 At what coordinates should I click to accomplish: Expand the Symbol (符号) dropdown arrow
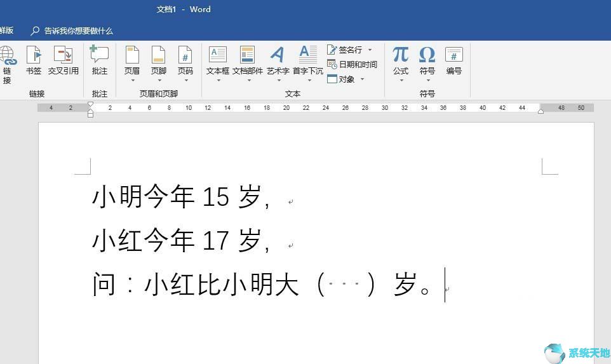[x=428, y=80]
